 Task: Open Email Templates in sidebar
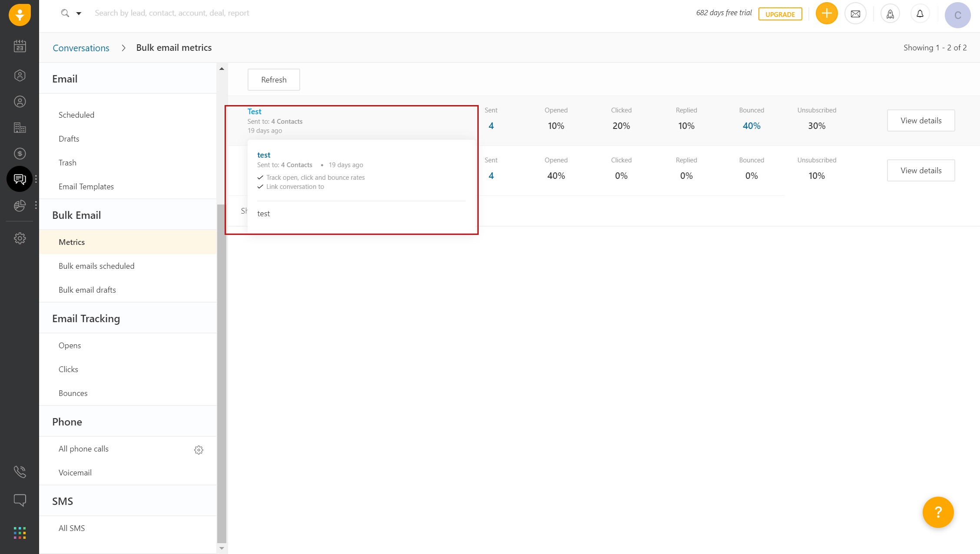coord(86,187)
